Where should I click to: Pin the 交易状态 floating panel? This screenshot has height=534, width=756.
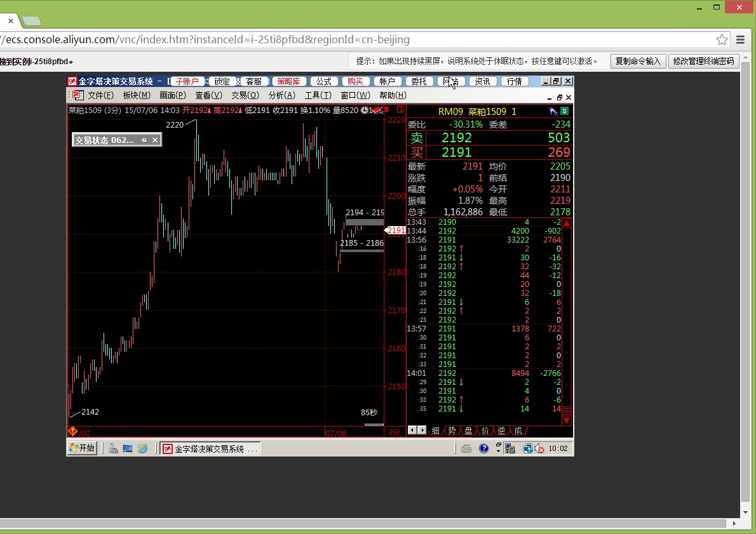144,140
